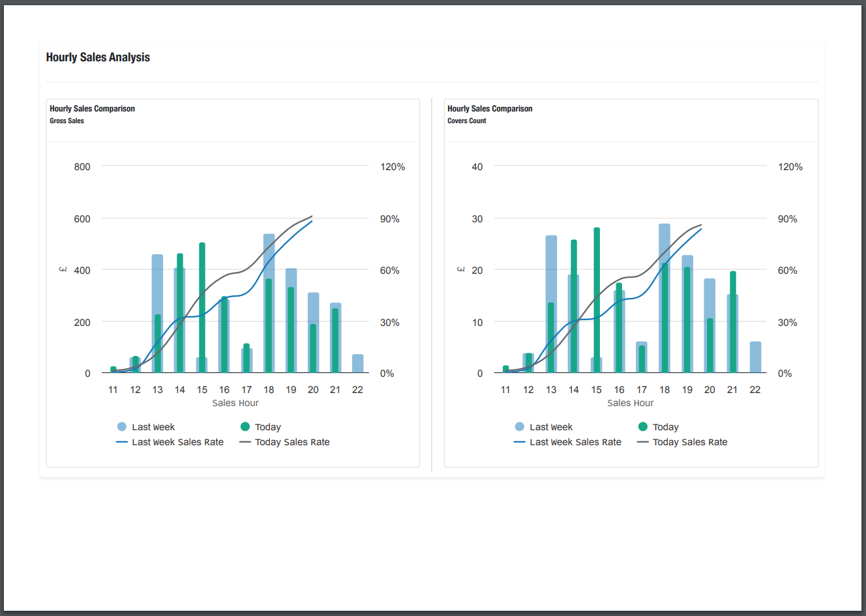Click the Hourly Sales Analysis heading
Image resolution: width=866 pixels, height=616 pixels.
[98, 57]
